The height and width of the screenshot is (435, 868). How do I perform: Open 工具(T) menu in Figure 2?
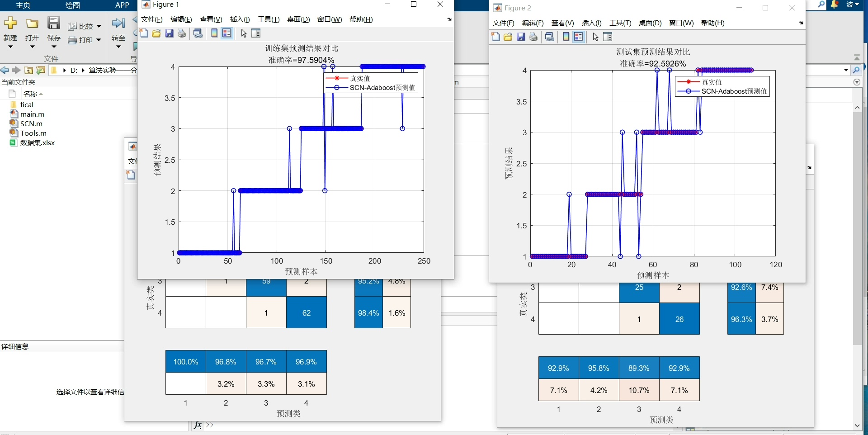[620, 23]
